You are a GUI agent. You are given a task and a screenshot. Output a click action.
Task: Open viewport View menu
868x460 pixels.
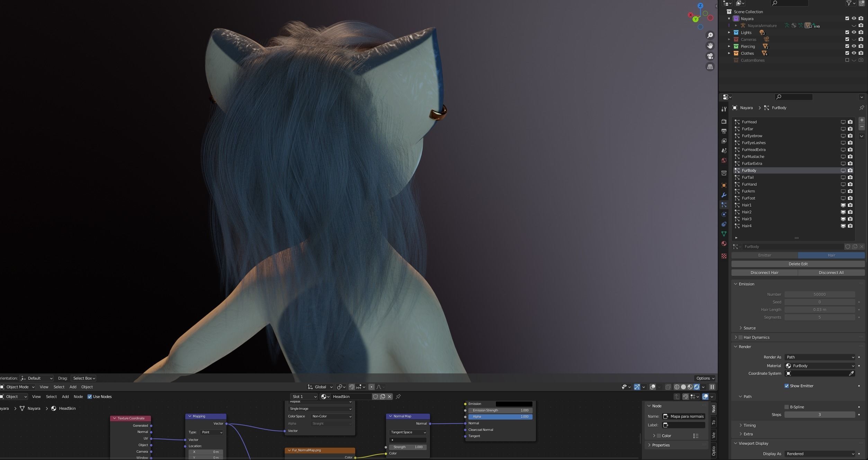click(x=44, y=387)
